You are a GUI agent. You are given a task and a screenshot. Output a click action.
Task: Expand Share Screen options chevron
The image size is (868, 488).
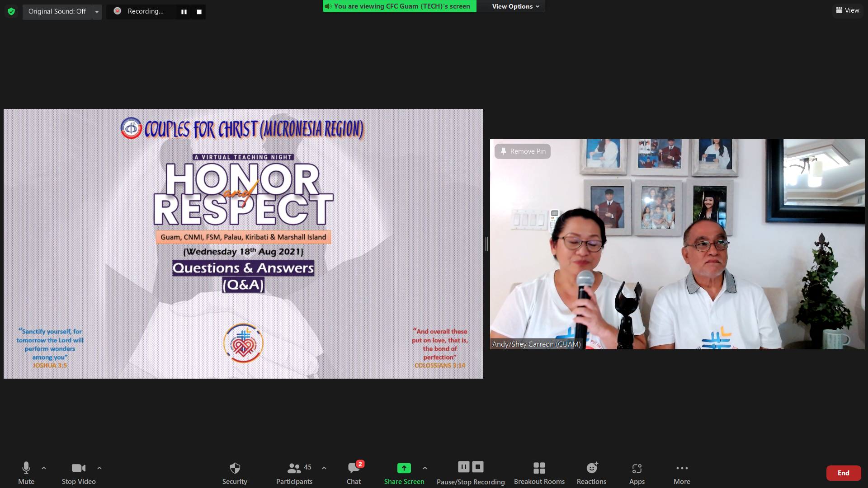(x=425, y=468)
